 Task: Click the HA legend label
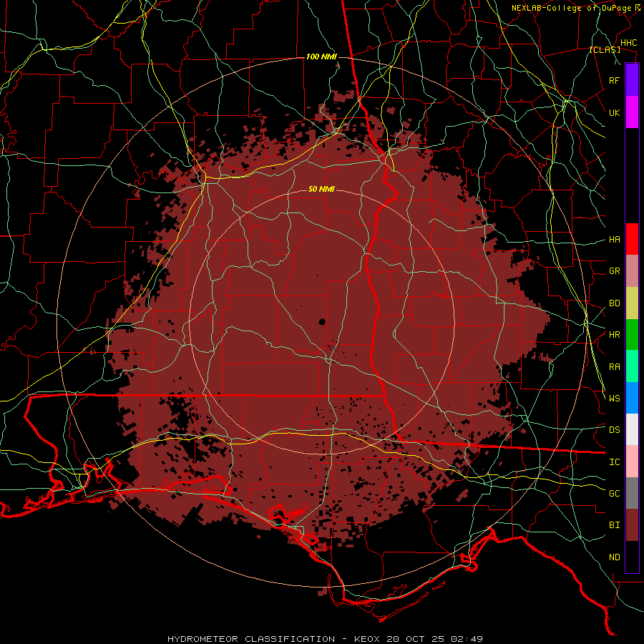(614, 240)
